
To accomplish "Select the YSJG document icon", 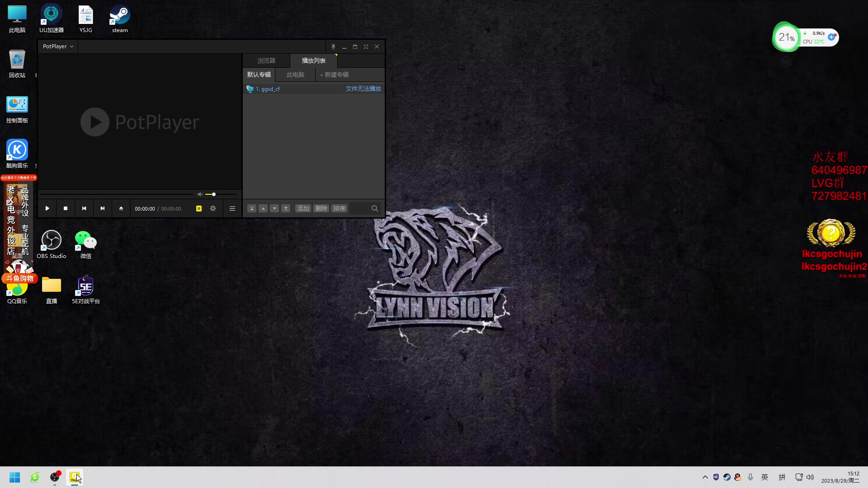I will click(85, 20).
